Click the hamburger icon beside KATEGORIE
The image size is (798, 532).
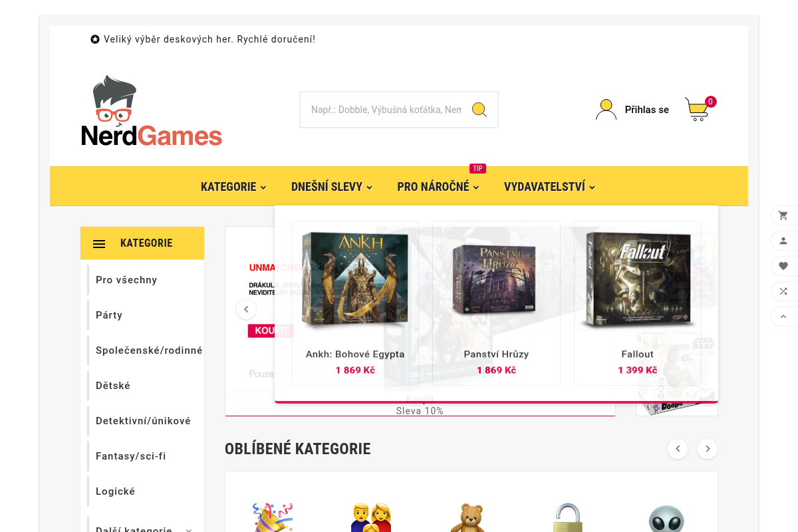[99, 244]
